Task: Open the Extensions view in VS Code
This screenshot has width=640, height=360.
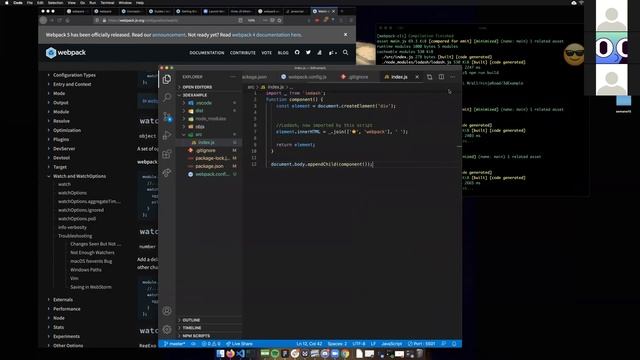Action: point(167,154)
